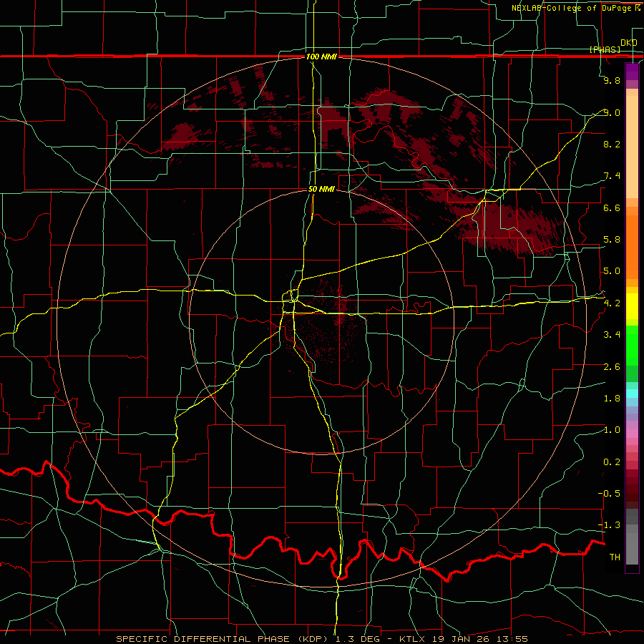The height and width of the screenshot is (644, 644).
Task: Pick the bright yellow band of the color bar
Action: 632,306
